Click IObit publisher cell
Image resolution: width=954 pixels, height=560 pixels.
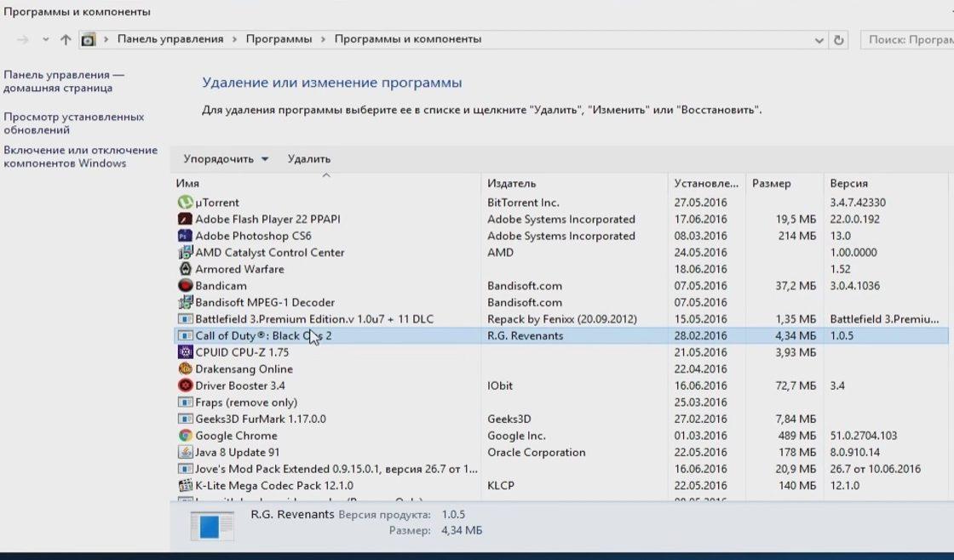click(x=500, y=386)
